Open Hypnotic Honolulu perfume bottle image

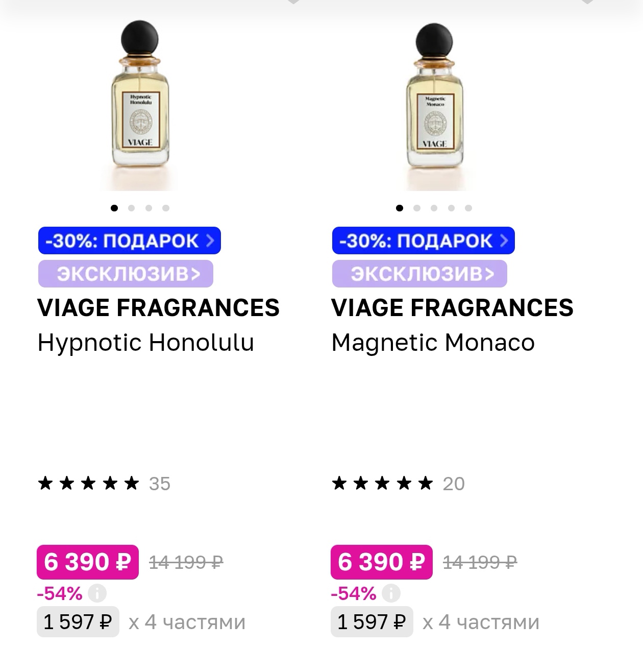coord(140,105)
